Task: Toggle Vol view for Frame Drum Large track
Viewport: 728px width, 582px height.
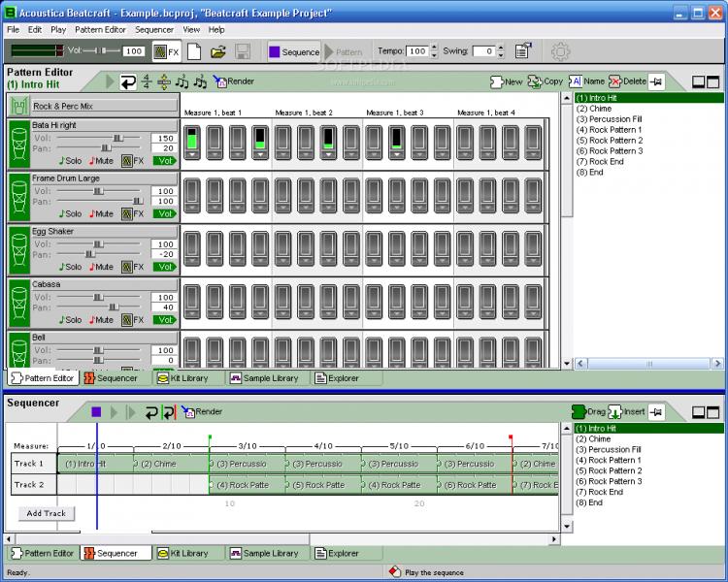Action: 165,214
